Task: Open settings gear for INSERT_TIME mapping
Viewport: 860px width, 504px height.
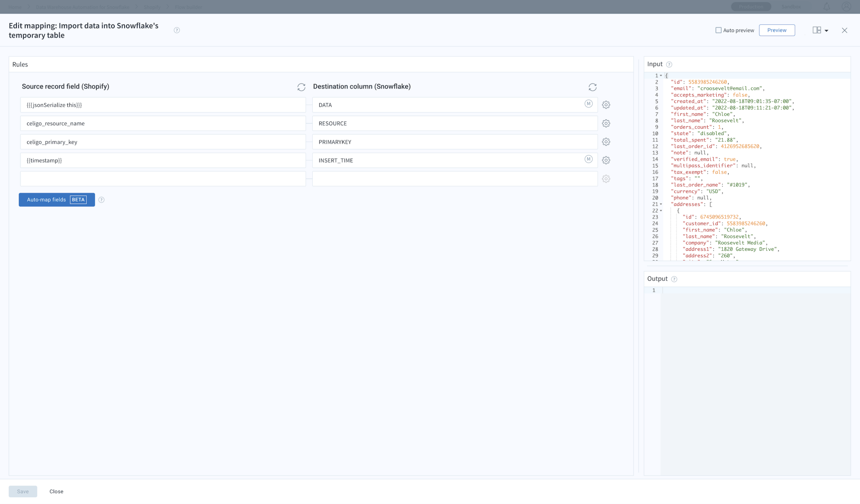Action: coord(606,160)
